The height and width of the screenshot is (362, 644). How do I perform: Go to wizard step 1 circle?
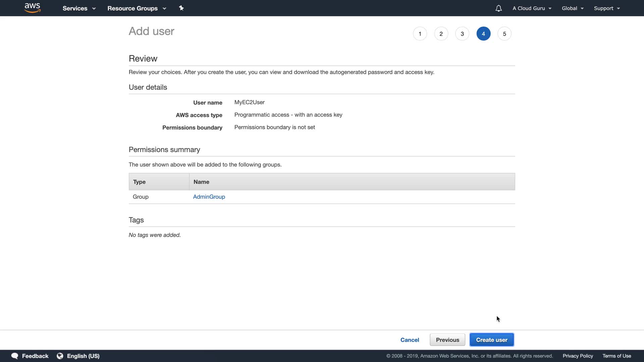tap(420, 34)
